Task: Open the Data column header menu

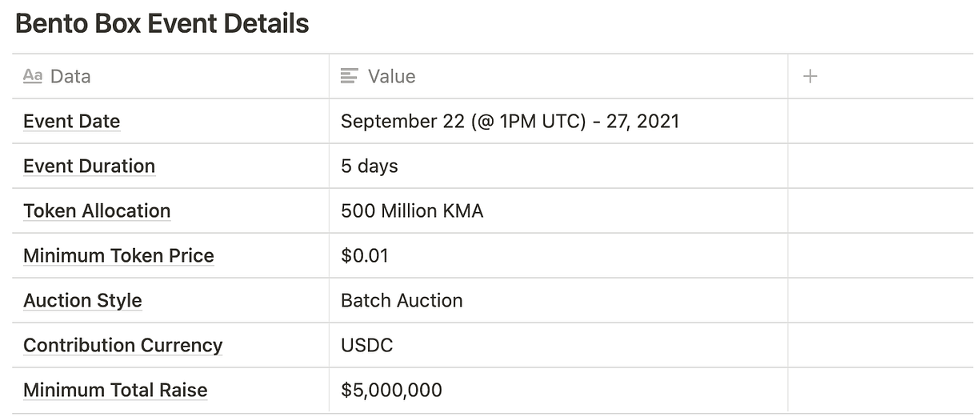Action: pos(70,76)
